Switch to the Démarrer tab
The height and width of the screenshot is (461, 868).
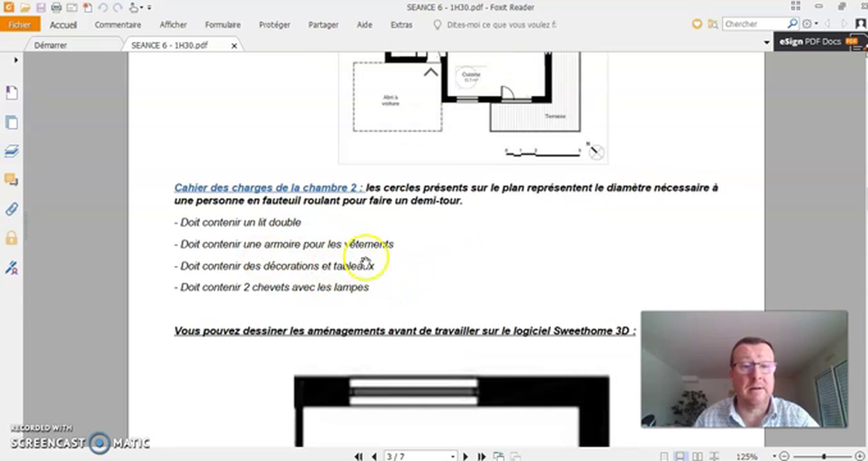pyautogui.click(x=51, y=45)
